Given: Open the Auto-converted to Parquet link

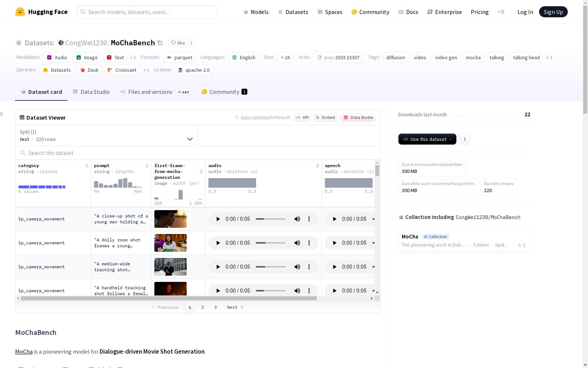Looking at the screenshot, I should coord(255,117).
